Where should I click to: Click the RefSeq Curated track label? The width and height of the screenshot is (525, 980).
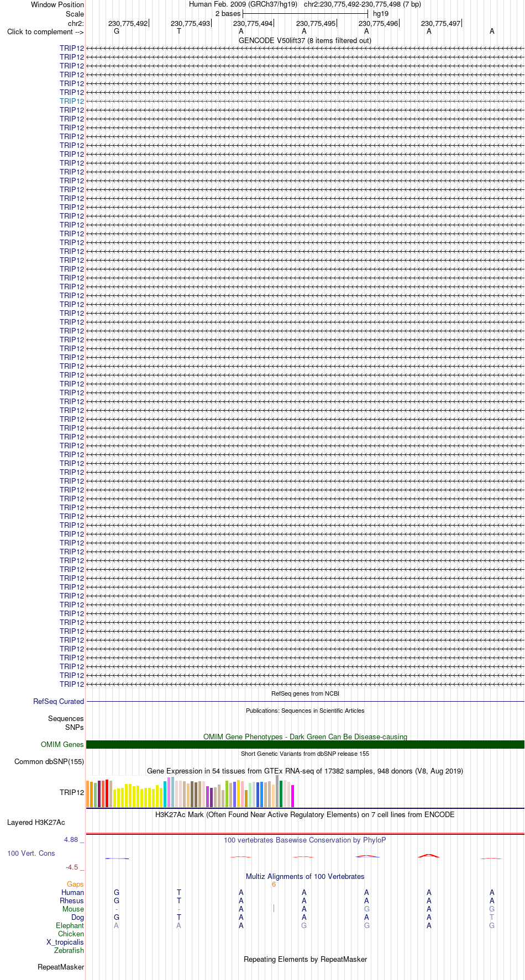(x=59, y=701)
